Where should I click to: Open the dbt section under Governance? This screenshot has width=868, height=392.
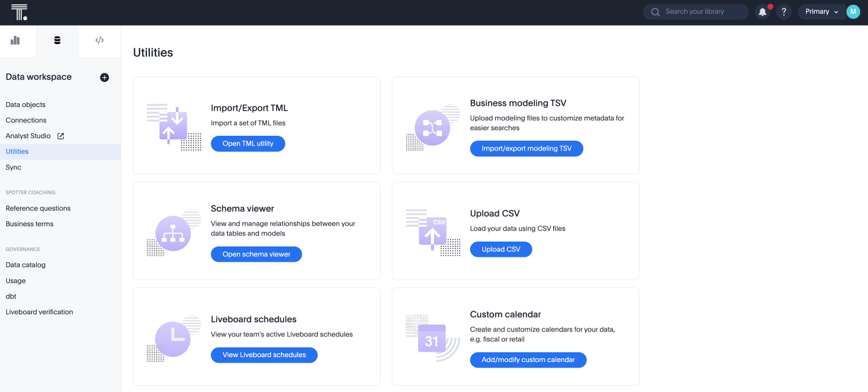coord(10,296)
